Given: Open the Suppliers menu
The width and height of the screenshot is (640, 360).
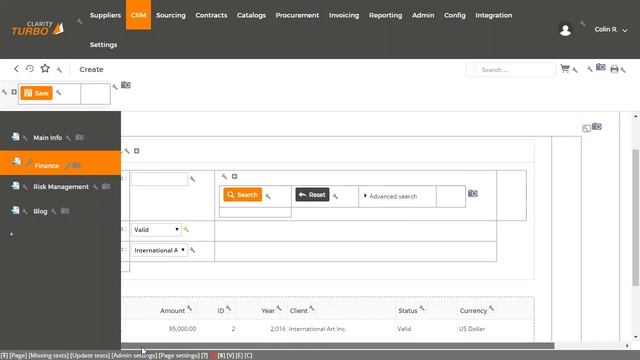Looking at the screenshot, I should 105,15.
